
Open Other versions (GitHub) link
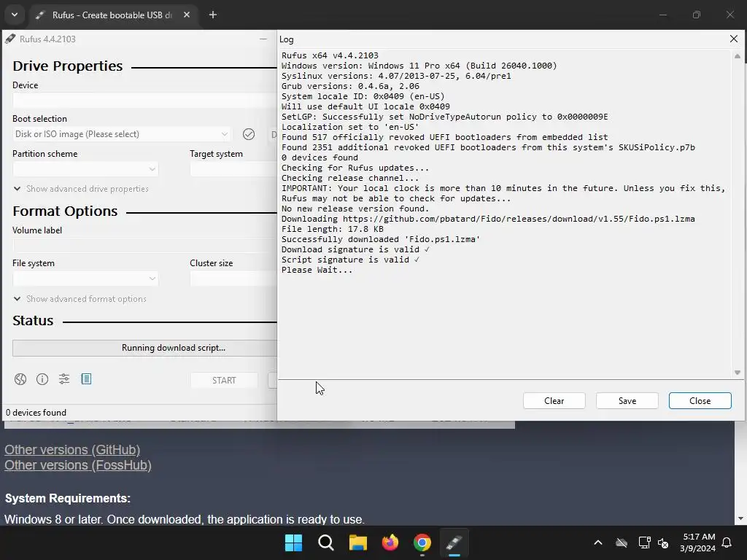coord(72,450)
